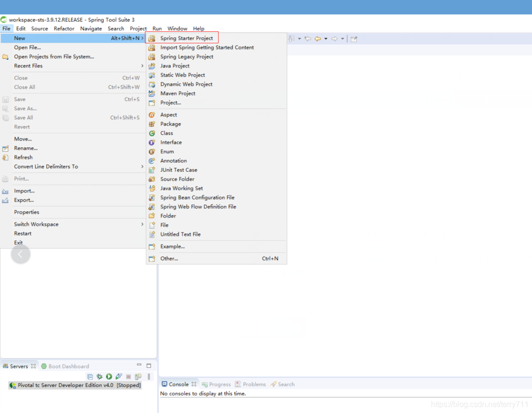532x413 pixels.
Task: Click the publish to server icon
Action: [x=138, y=376]
